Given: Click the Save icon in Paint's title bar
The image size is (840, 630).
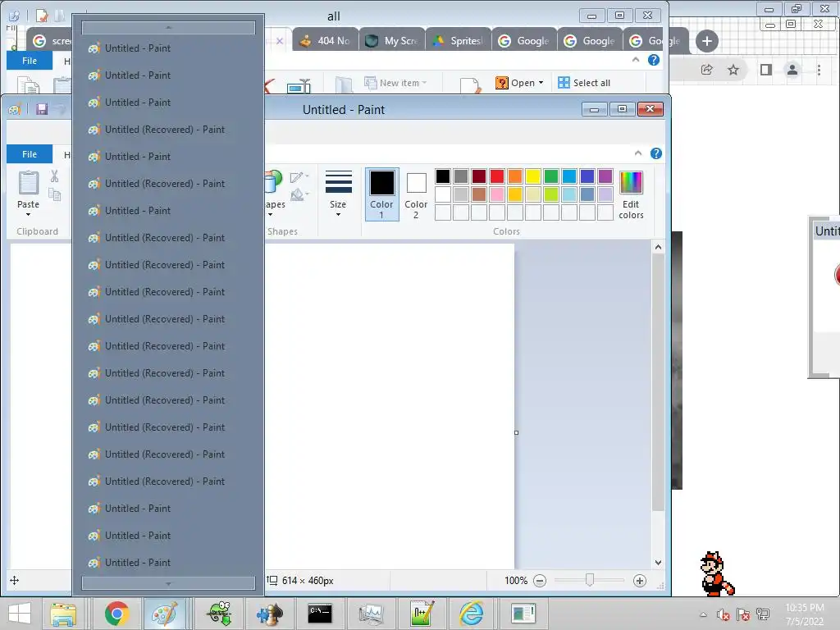Looking at the screenshot, I should tap(42, 109).
